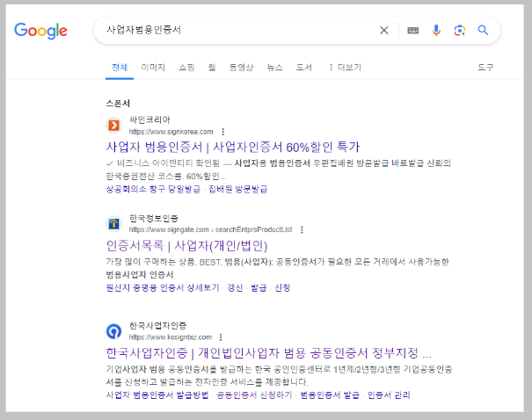Click the 한국정보인증 site favicon

tap(114, 224)
